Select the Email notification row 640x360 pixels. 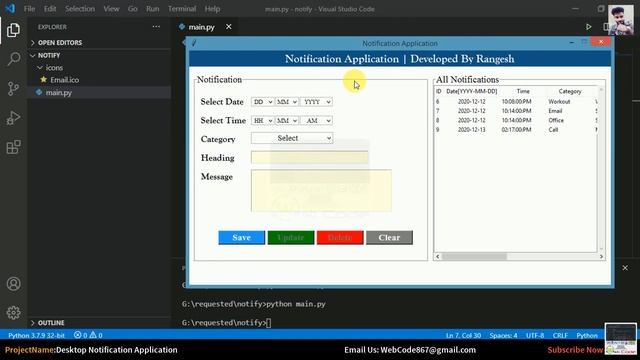516,111
